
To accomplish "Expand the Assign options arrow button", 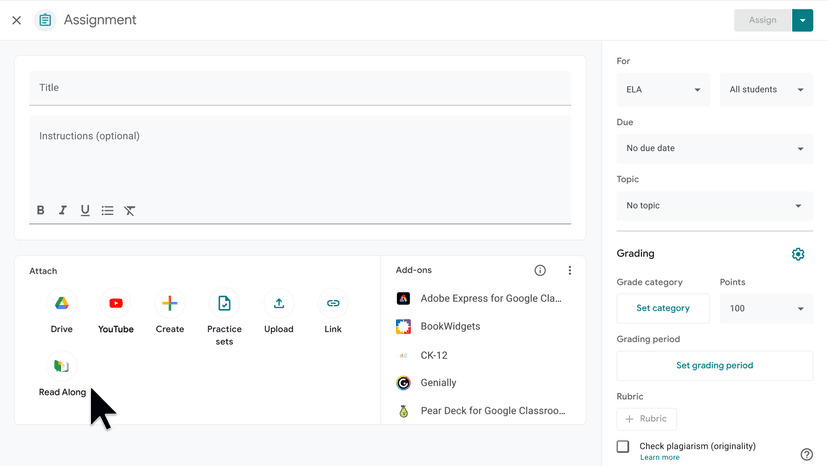I will (x=802, y=20).
